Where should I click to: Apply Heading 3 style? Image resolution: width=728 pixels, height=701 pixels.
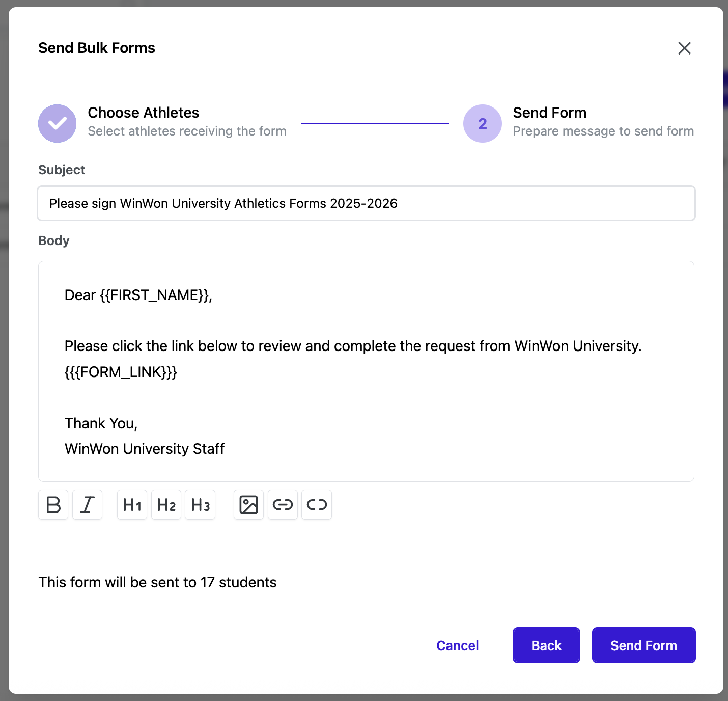pyautogui.click(x=200, y=505)
